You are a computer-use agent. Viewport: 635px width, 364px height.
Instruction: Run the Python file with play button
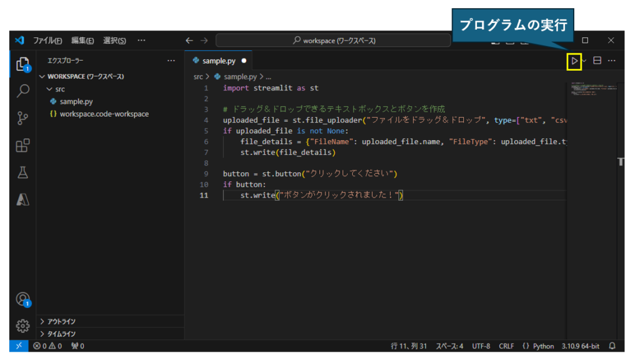pos(575,61)
